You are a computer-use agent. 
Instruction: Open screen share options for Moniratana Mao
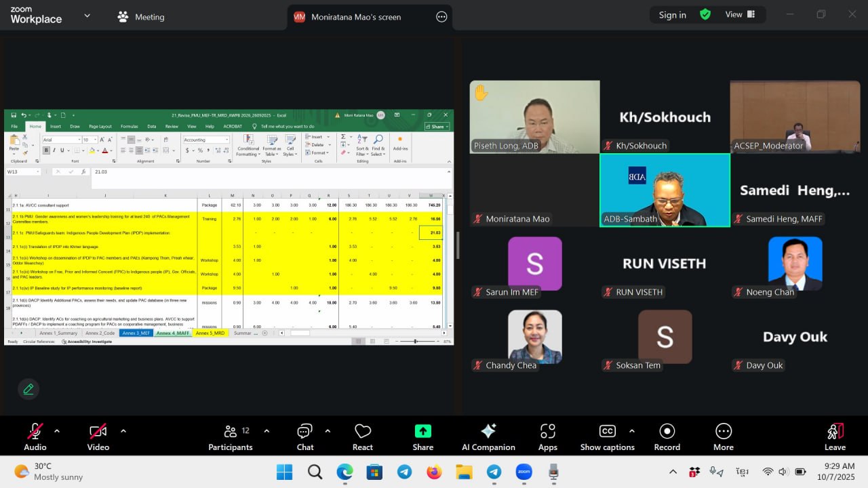(441, 17)
